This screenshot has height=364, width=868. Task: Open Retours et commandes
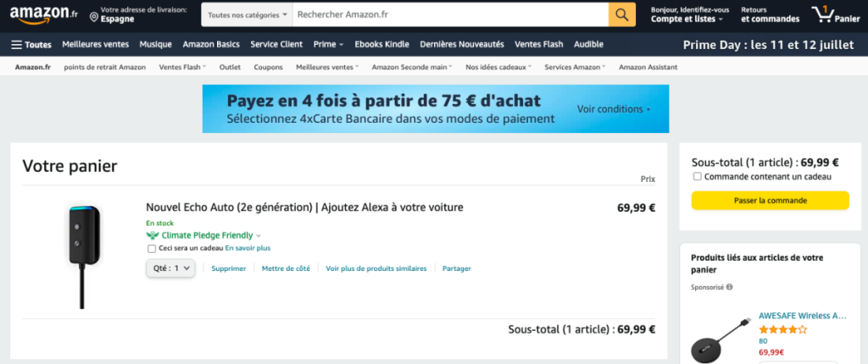[771, 15]
